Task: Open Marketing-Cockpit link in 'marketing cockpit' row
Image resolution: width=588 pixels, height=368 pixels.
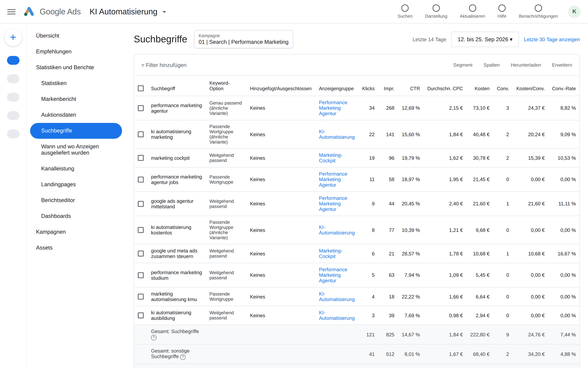Action: 331,158
